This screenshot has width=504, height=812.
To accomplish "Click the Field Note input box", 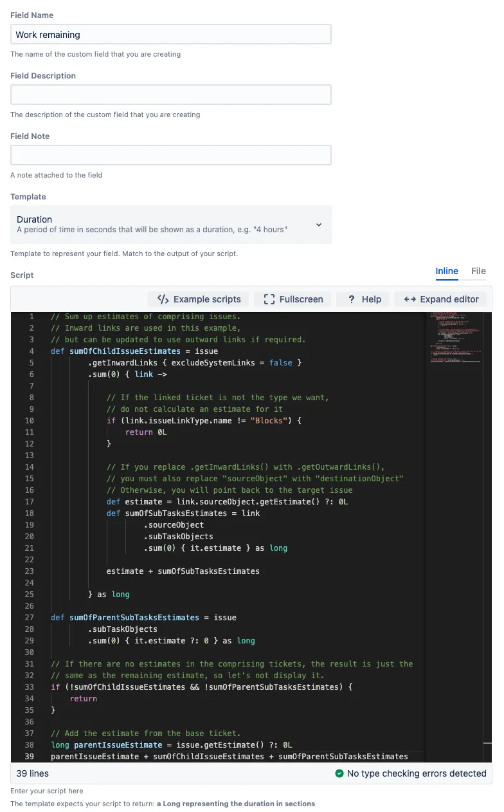I will [x=171, y=155].
